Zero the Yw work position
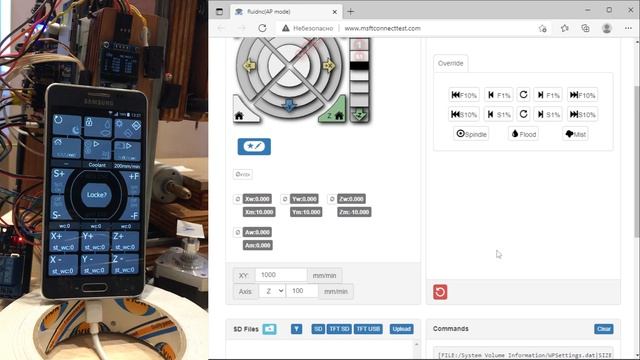The width and height of the screenshot is (640, 360). (x=285, y=199)
